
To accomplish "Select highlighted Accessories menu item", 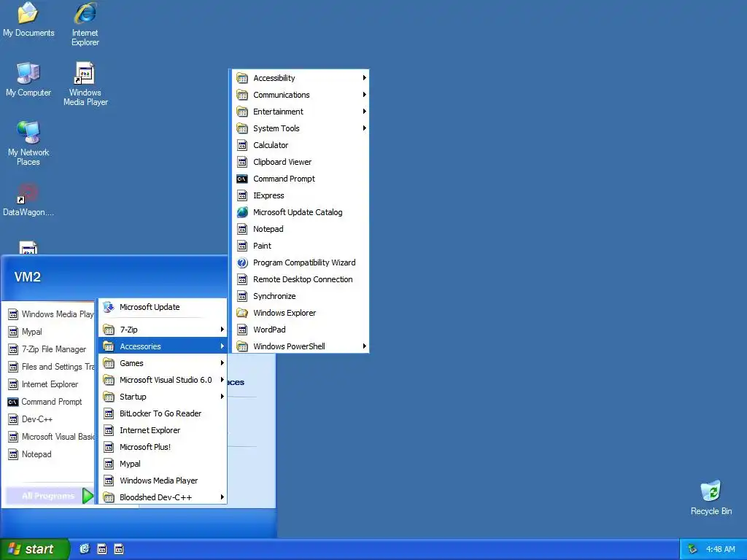I will [163, 346].
